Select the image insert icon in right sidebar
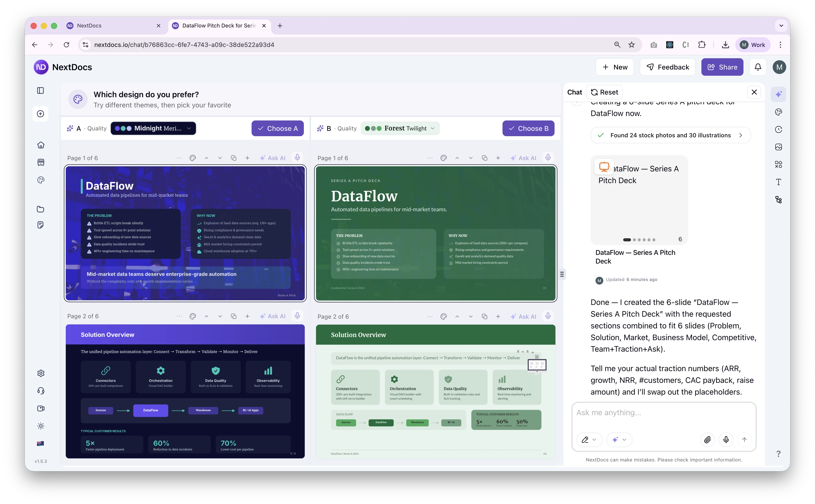The image size is (815, 504). 779,147
